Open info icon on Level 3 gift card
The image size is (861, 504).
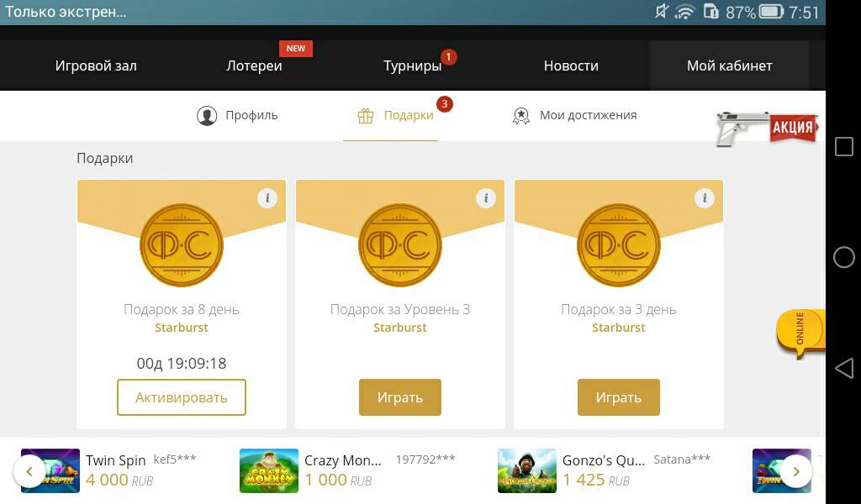click(486, 198)
